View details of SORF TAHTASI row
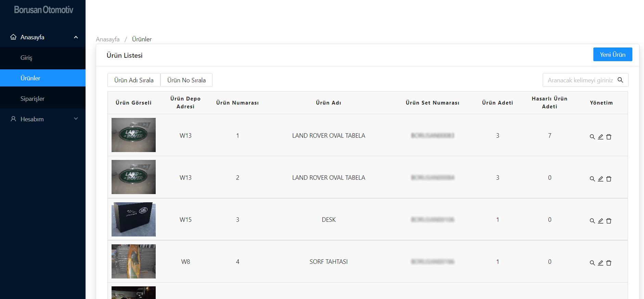644x299 pixels. click(592, 263)
